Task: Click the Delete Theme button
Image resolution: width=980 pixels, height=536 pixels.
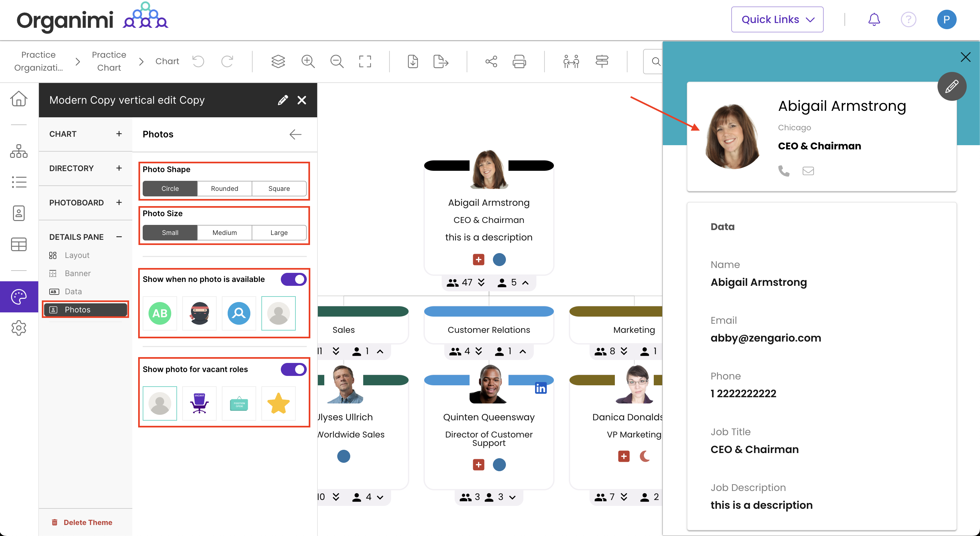Action: [82, 522]
